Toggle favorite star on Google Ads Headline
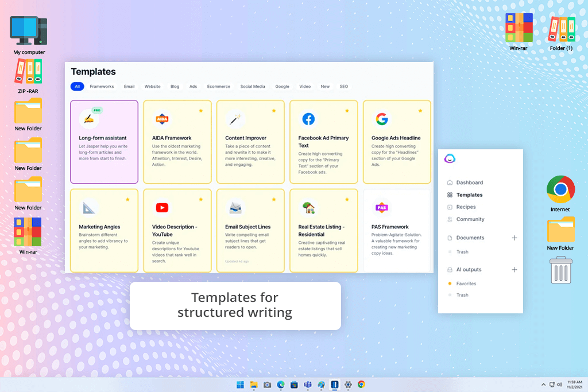 pos(420,111)
